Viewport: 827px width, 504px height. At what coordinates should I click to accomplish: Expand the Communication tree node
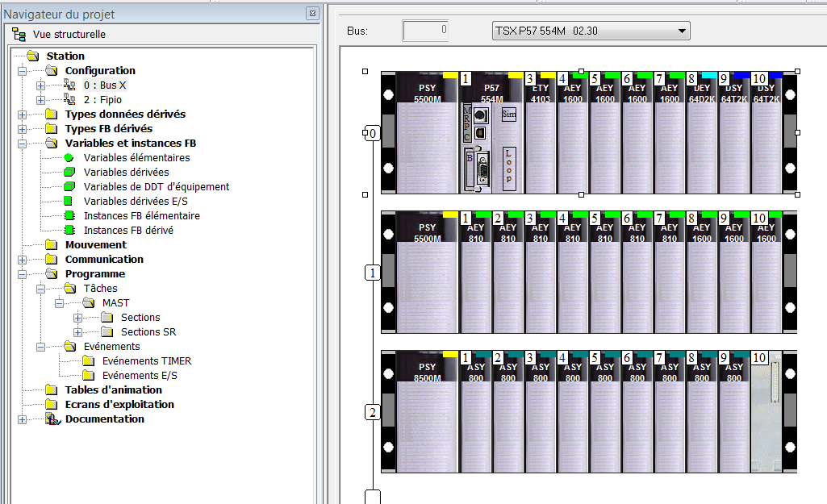tap(22, 260)
